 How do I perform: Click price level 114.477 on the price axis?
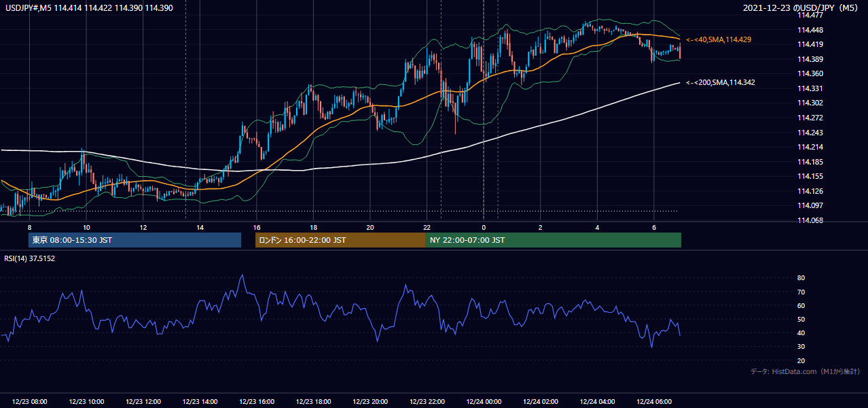(x=810, y=15)
